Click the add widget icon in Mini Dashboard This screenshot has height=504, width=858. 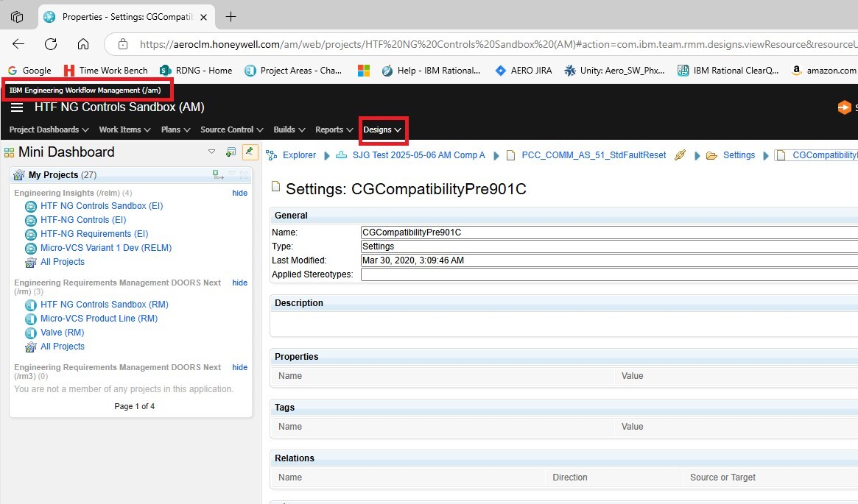click(x=231, y=152)
